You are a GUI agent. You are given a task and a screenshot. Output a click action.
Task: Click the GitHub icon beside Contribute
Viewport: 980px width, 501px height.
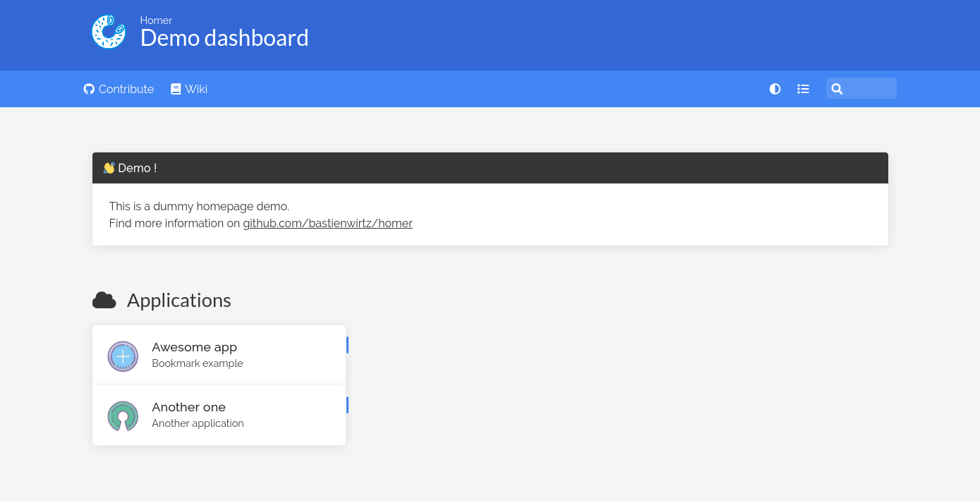[x=89, y=89]
